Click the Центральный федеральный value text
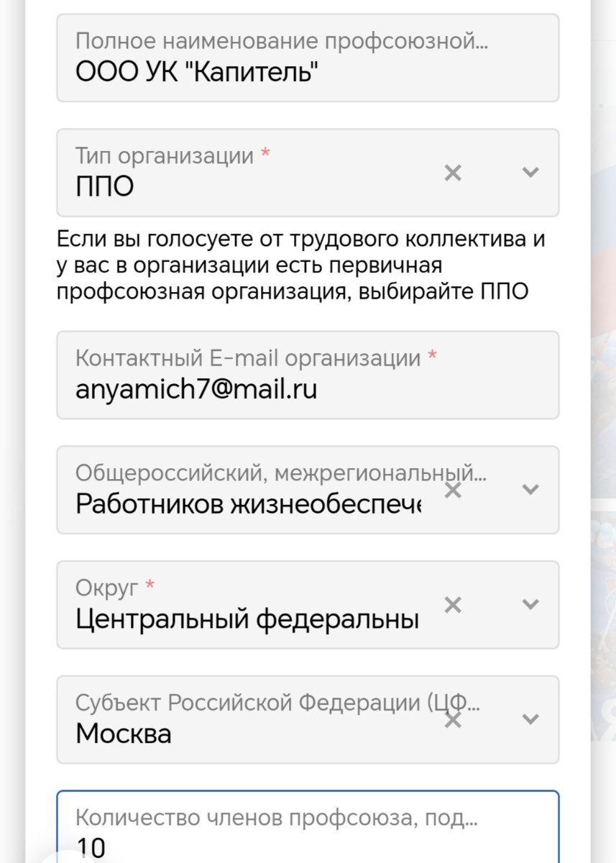616x863 pixels. [247, 619]
